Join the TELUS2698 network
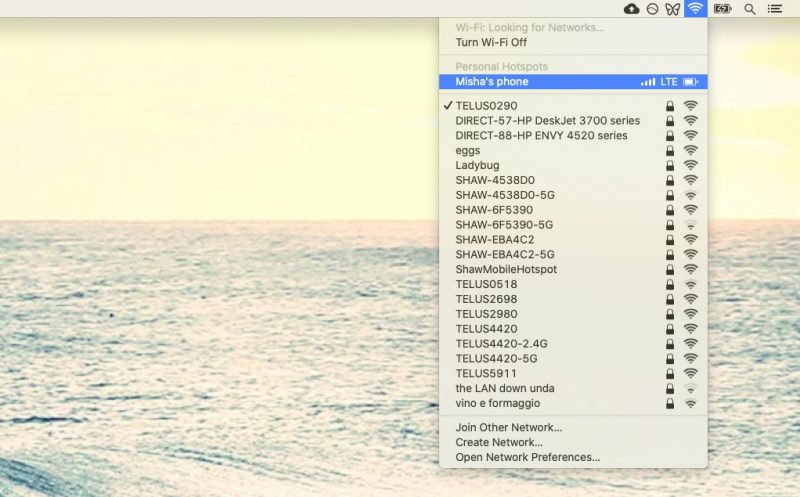Screen dimensions: 800x497 coord(573,299)
